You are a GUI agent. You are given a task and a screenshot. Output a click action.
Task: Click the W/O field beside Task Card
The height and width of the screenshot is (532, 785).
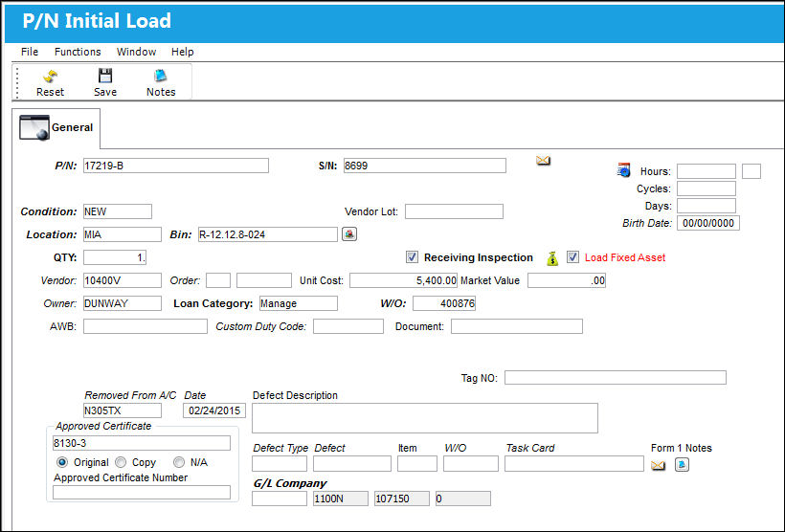(471, 463)
